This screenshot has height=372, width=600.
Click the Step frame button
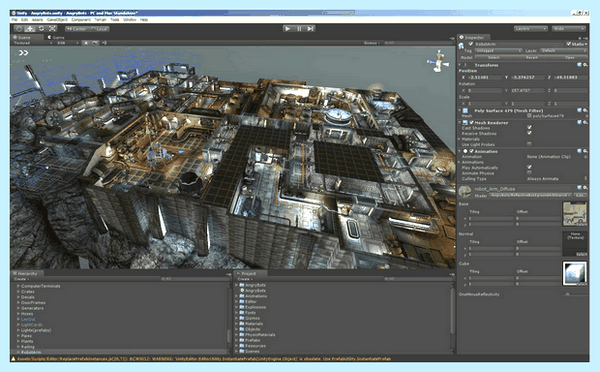pyautogui.click(x=310, y=29)
